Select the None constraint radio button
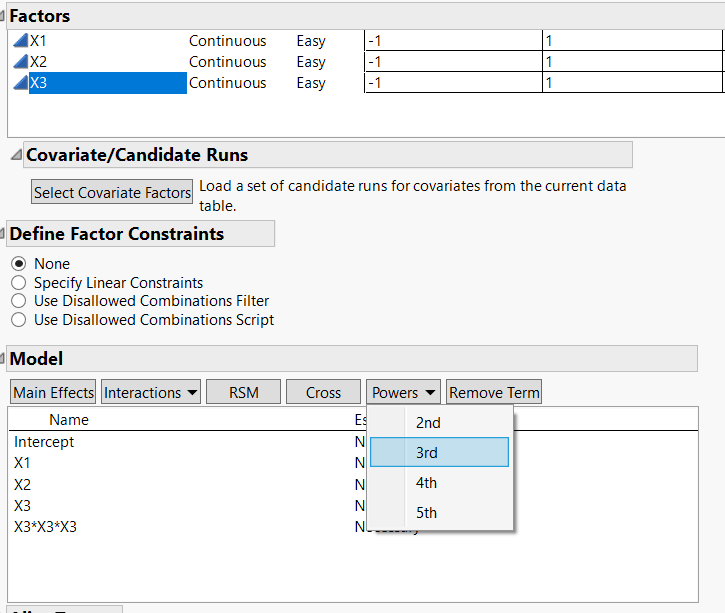The image size is (725, 613). pos(18,264)
